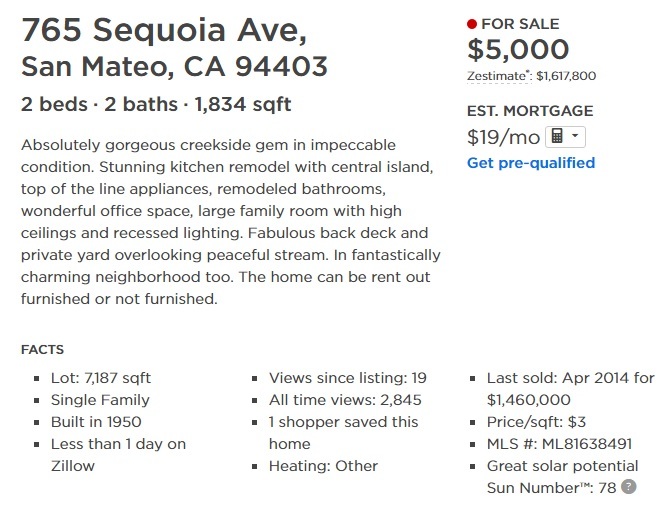Click the FACTS section heading

pos(42,349)
